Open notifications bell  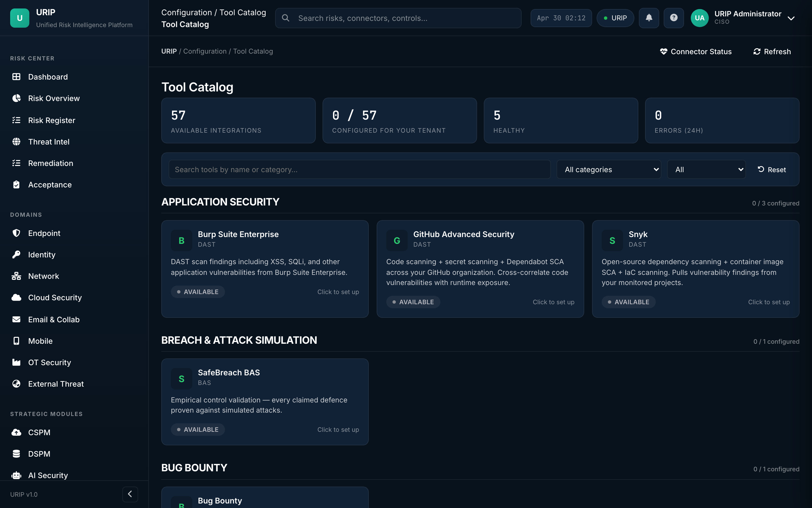tap(649, 18)
